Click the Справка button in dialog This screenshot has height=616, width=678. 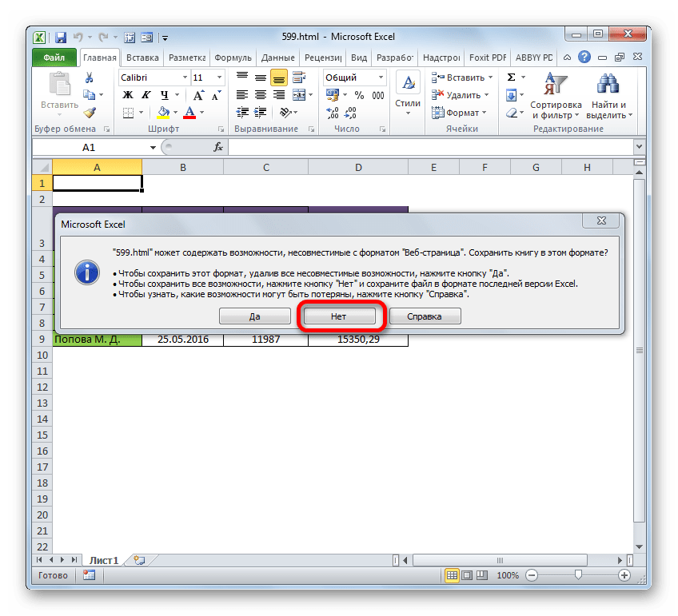[x=425, y=316]
